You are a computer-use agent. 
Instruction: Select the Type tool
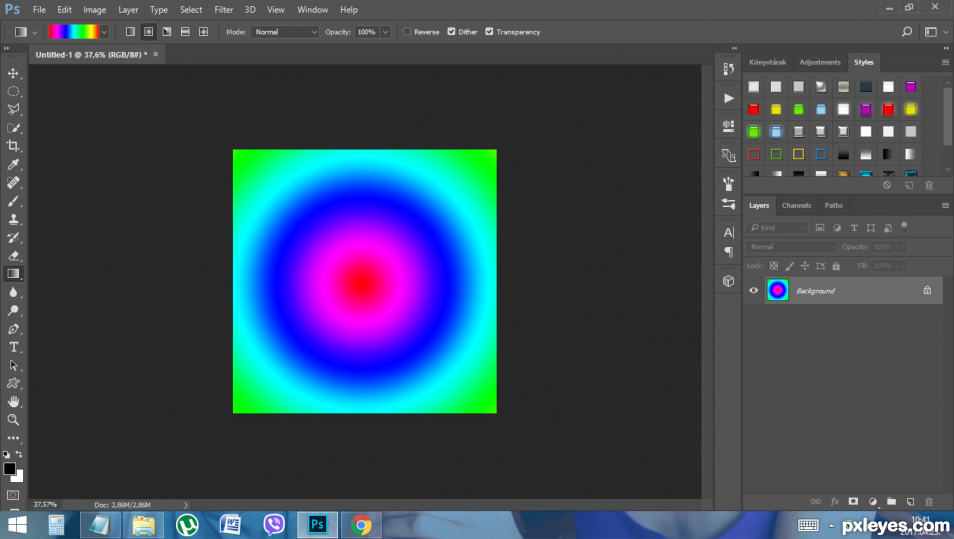click(x=13, y=347)
